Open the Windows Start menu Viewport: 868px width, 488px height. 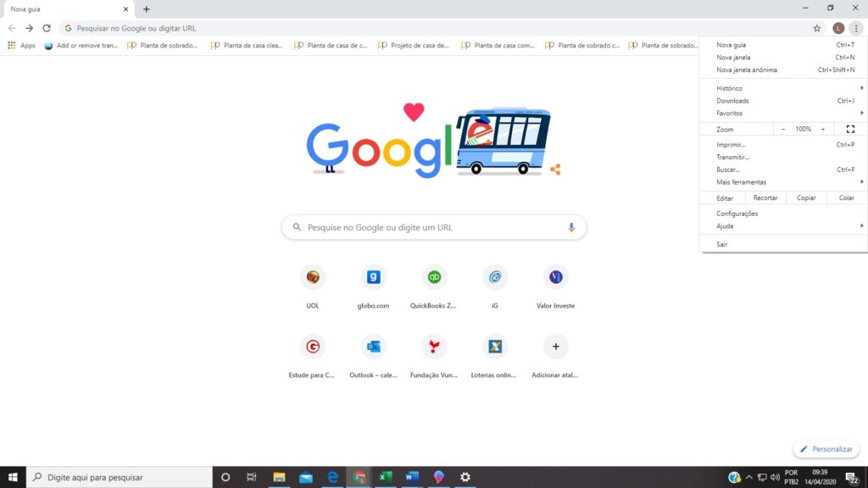click(13, 477)
